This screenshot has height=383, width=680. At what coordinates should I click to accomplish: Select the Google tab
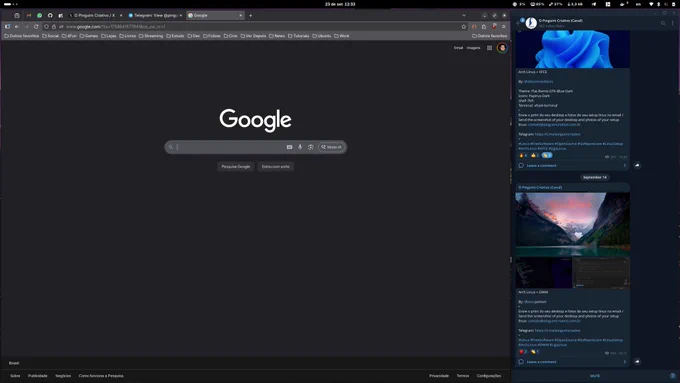point(215,15)
